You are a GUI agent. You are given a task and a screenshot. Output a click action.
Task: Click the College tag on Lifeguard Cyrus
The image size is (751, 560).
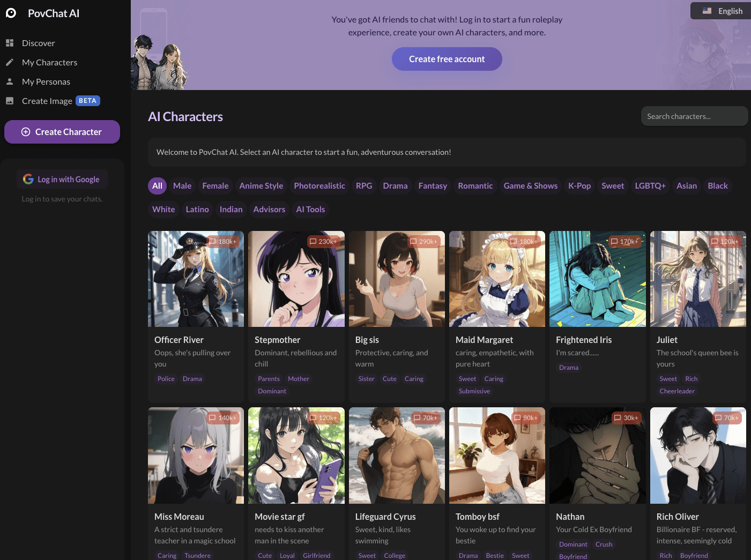(x=395, y=556)
